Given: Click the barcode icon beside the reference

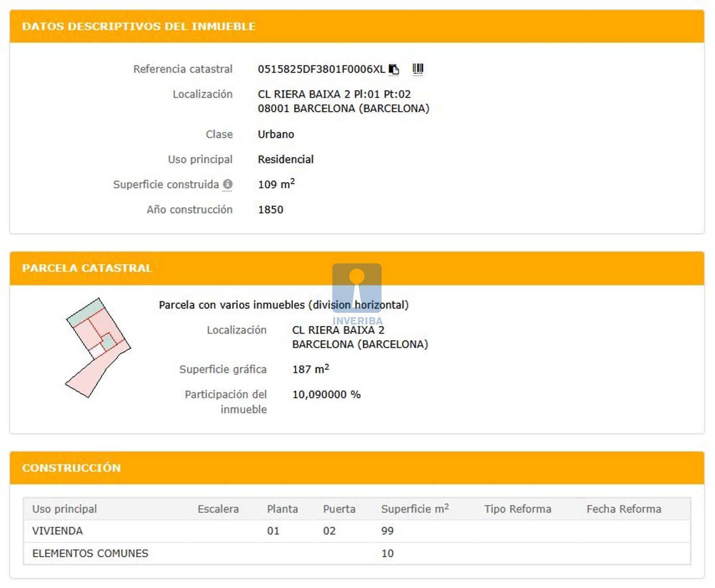Looking at the screenshot, I should coord(417,69).
